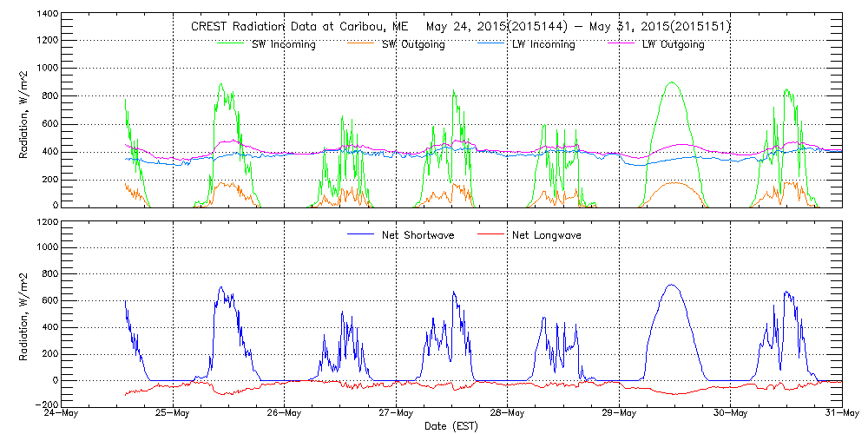Viewport: 868px width, 434px height.
Task: Click the 26-May x-axis date label
Action: pos(284,413)
